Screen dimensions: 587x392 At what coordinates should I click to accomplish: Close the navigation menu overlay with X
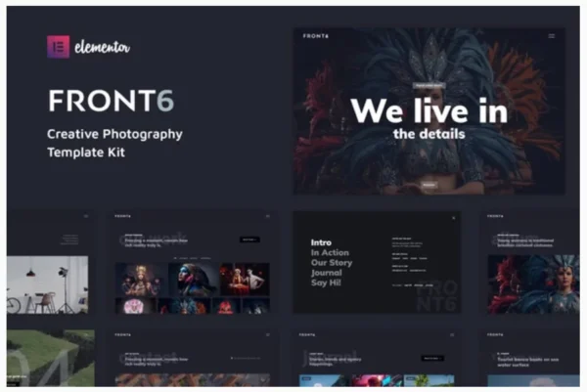(452, 217)
